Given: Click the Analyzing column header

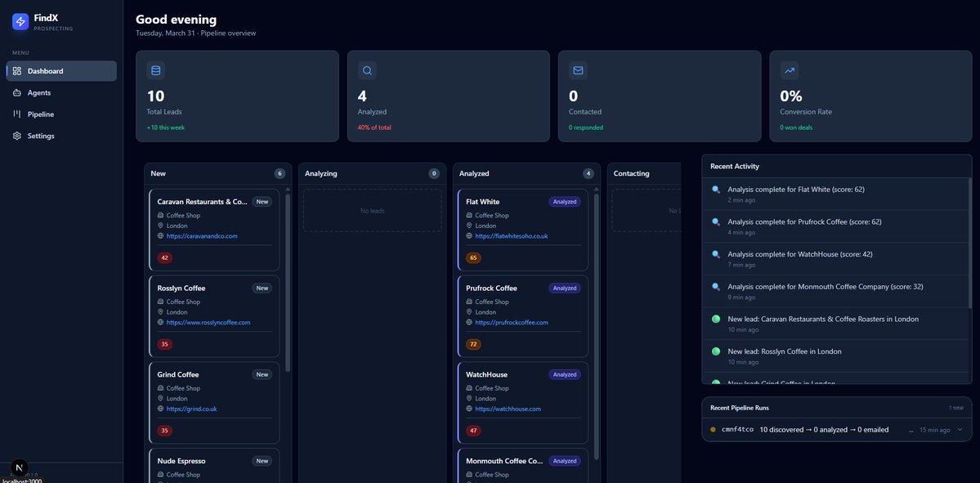Looking at the screenshot, I should [x=372, y=174].
